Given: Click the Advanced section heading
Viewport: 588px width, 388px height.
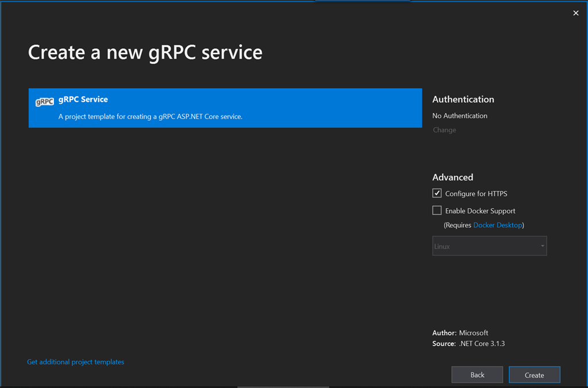Looking at the screenshot, I should pyautogui.click(x=452, y=177).
